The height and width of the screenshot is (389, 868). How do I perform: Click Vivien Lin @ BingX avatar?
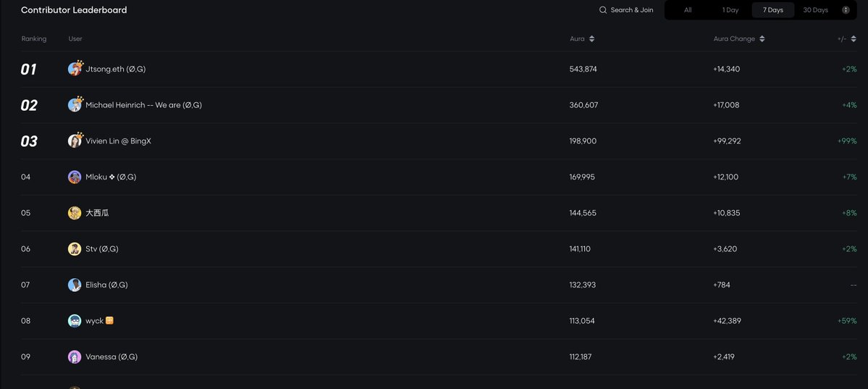pyautogui.click(x=75, y=141)
